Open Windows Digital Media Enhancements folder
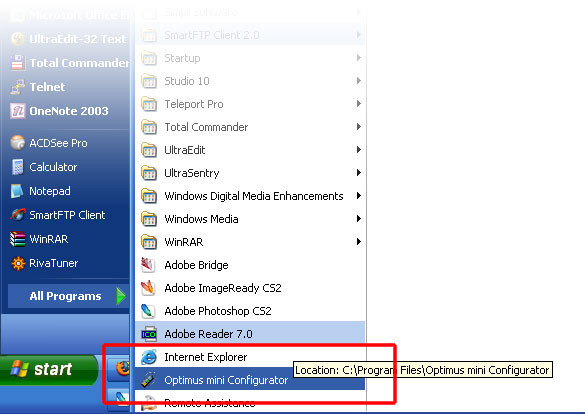585x414 pixels. pyautogui.click(x=250, y=196)
